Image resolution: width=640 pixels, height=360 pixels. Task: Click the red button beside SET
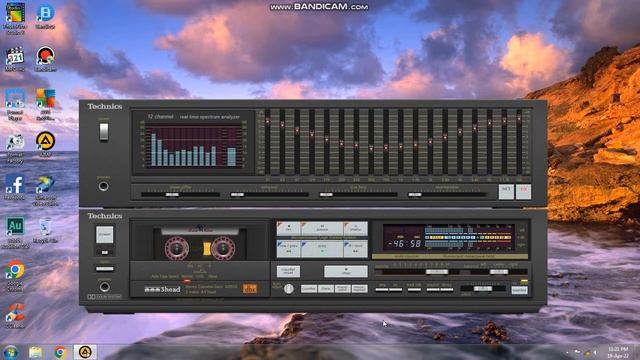click(x=523, y=191)
